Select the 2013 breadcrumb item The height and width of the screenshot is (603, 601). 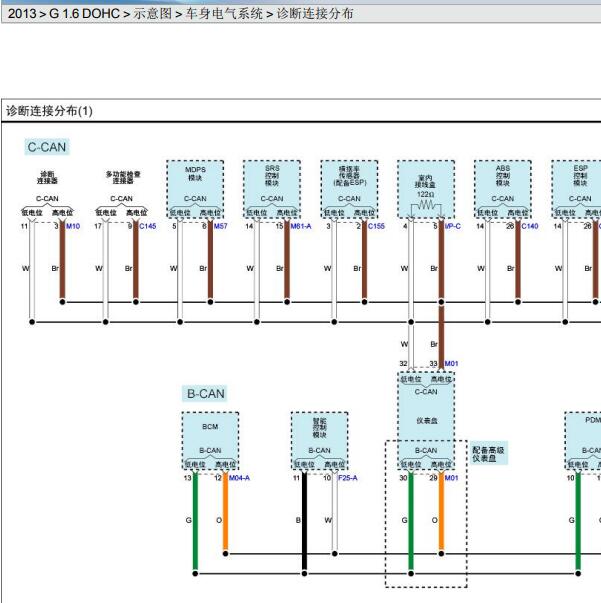click(22, 14)
